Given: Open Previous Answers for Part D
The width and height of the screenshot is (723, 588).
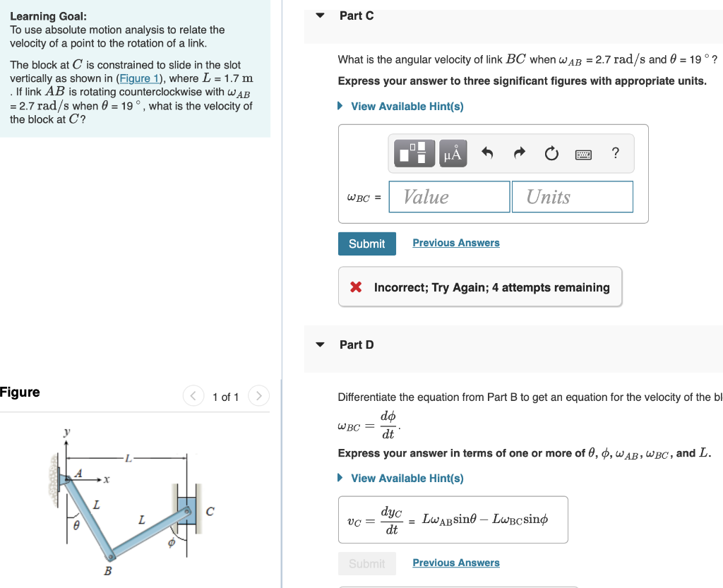Looking at the screenshot, I should pos(455,563).
